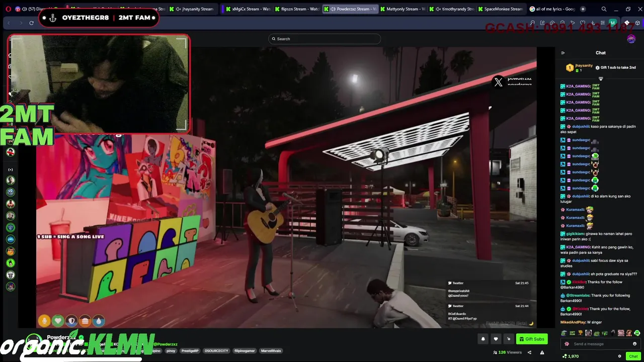Follow channel with the heart button
The image size is (644, 362).
[x=496, y=339]
